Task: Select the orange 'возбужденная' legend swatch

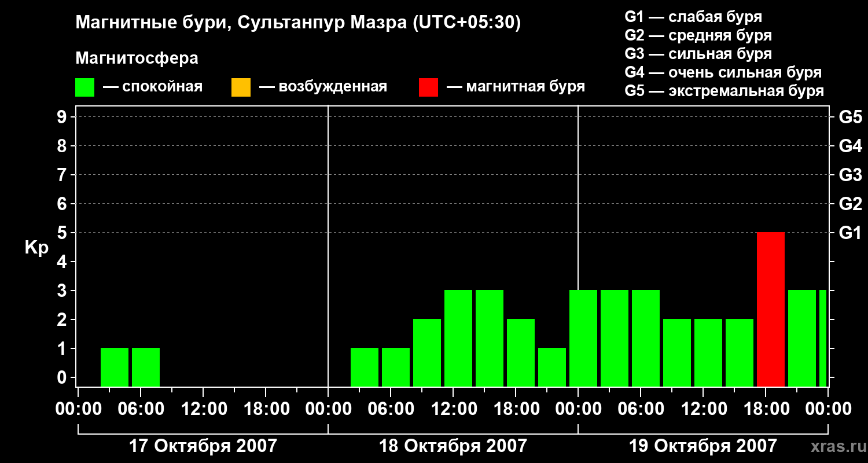Action: (x=241, y=87)
